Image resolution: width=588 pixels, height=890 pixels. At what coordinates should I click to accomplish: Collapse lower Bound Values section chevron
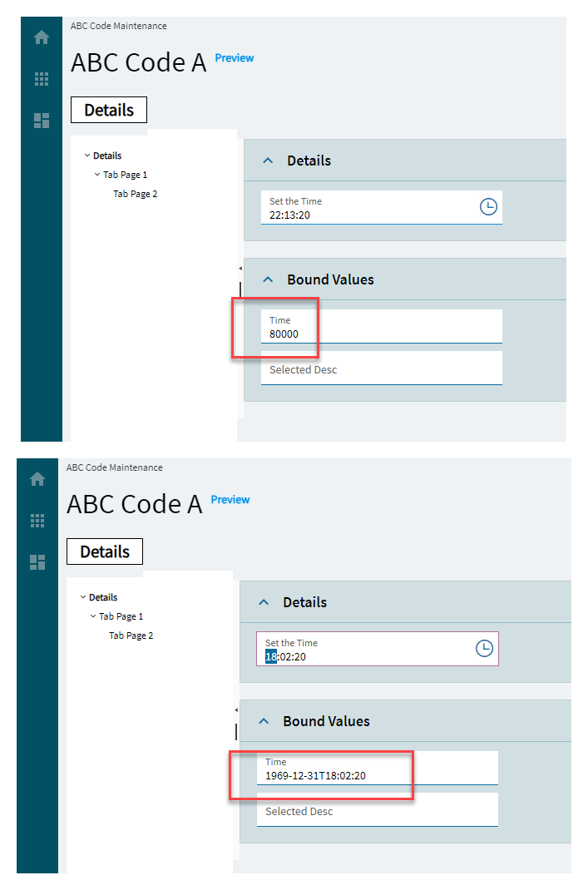pyautogui.click(x=264, y=721)
